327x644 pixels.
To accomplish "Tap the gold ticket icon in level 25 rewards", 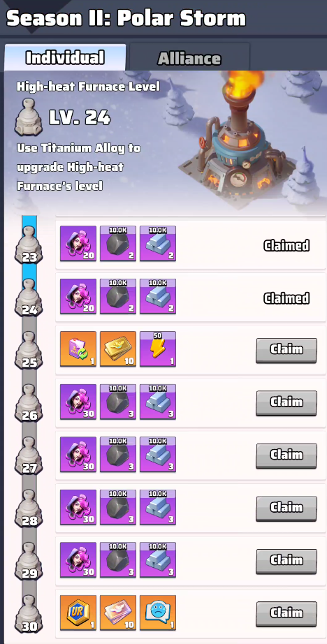I will point(118,349).
